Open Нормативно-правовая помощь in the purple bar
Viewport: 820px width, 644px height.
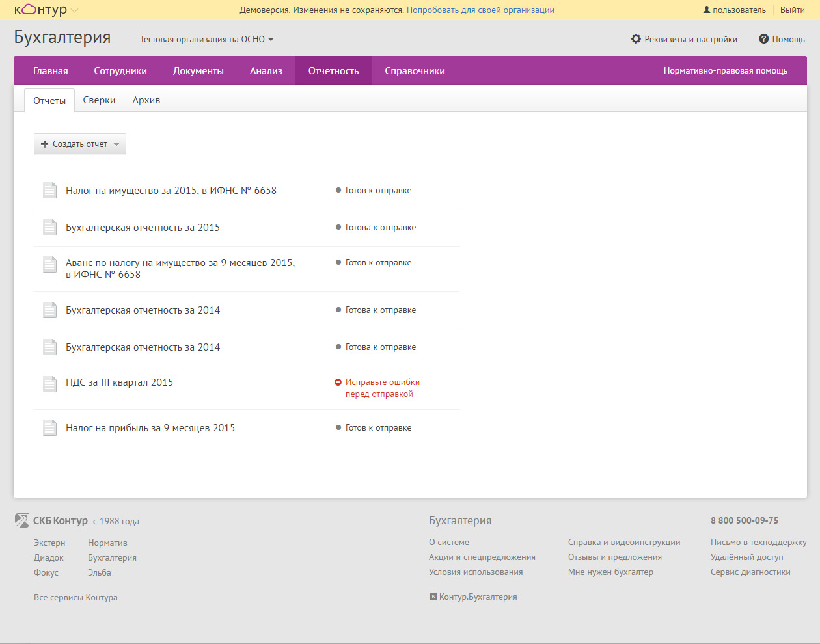(x=725, y=71)
